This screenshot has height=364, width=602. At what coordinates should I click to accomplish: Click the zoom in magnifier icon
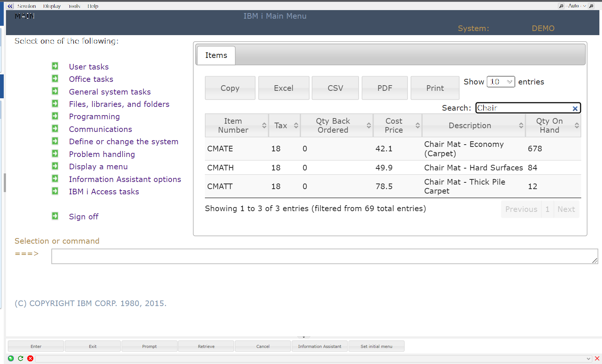pos(591,6)
